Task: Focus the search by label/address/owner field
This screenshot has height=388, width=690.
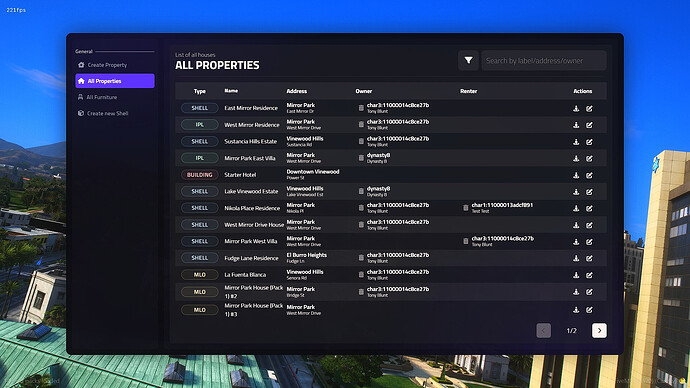Action: (x=543, y=60)
